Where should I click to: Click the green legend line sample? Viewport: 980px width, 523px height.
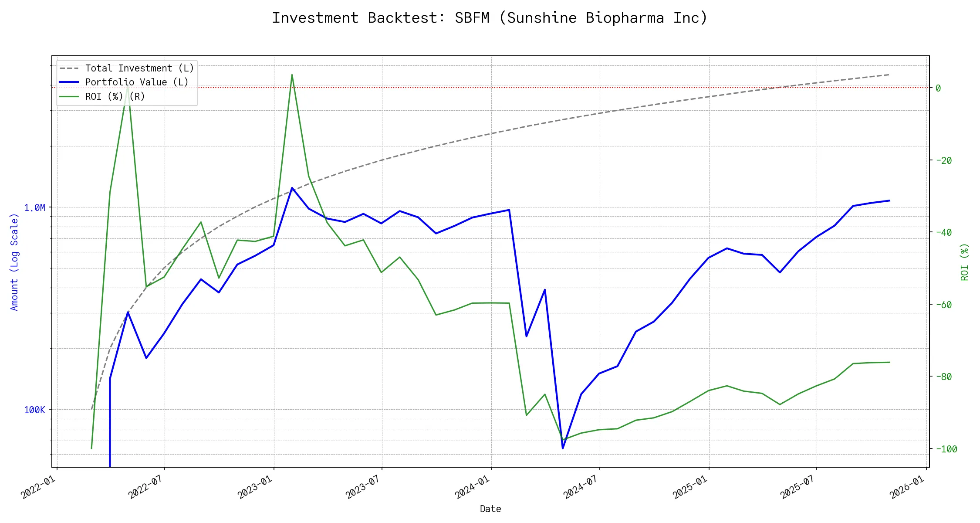(69, 96)
